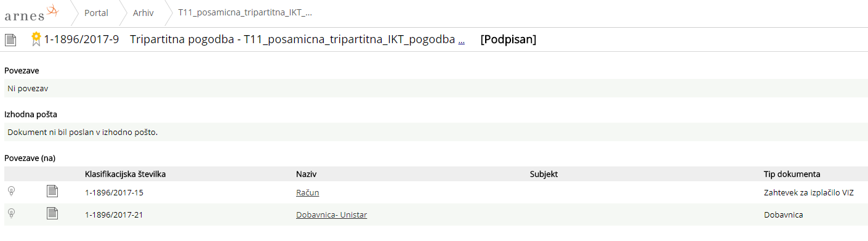This screenshot has height=241, width=868.
Task: Click the Povezave (na) section heading
Action: point(30,158)
